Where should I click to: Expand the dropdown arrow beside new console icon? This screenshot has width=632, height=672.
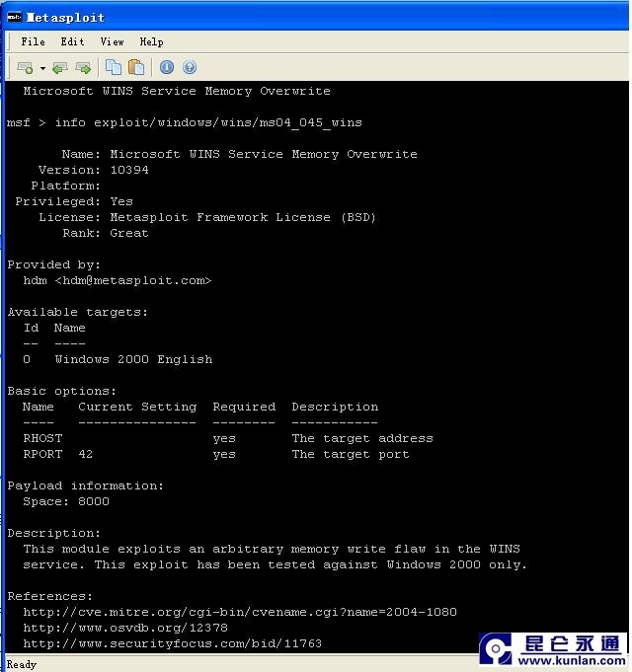42,68
